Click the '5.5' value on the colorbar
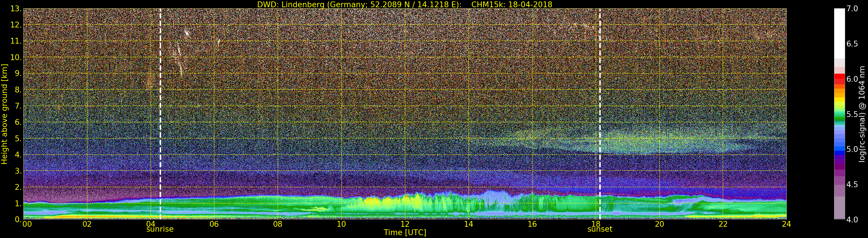 point(852,114)
